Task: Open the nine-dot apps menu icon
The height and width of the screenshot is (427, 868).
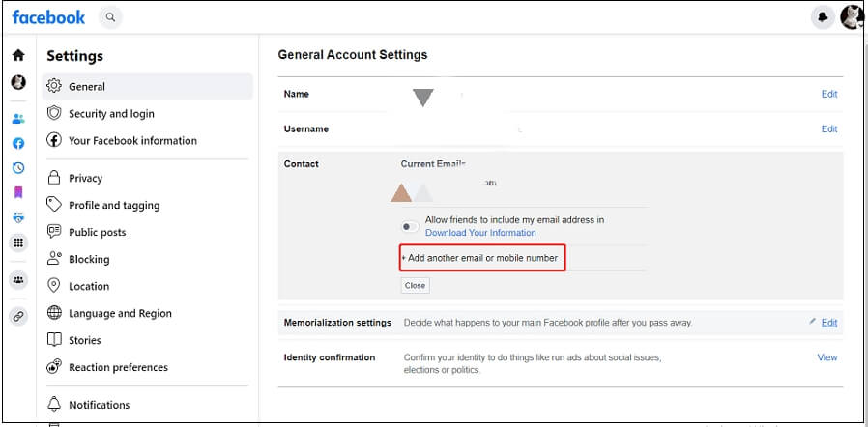Action: click(x=18, y=242)
